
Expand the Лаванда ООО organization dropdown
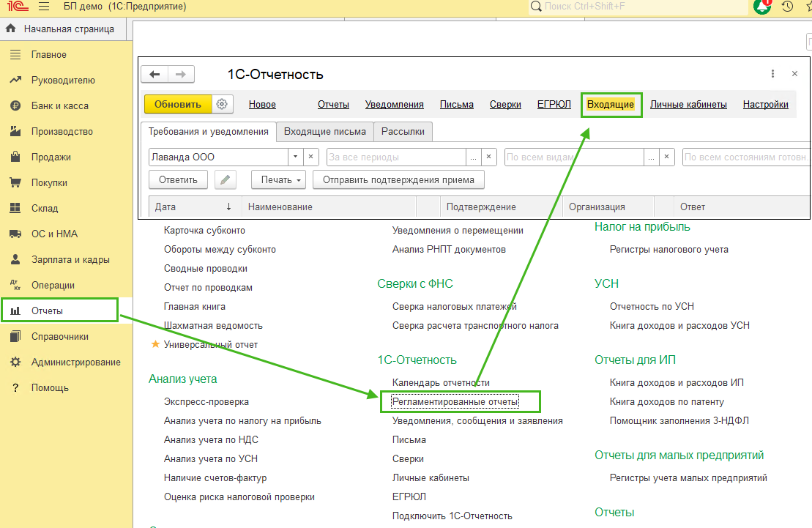pos(295,157)
